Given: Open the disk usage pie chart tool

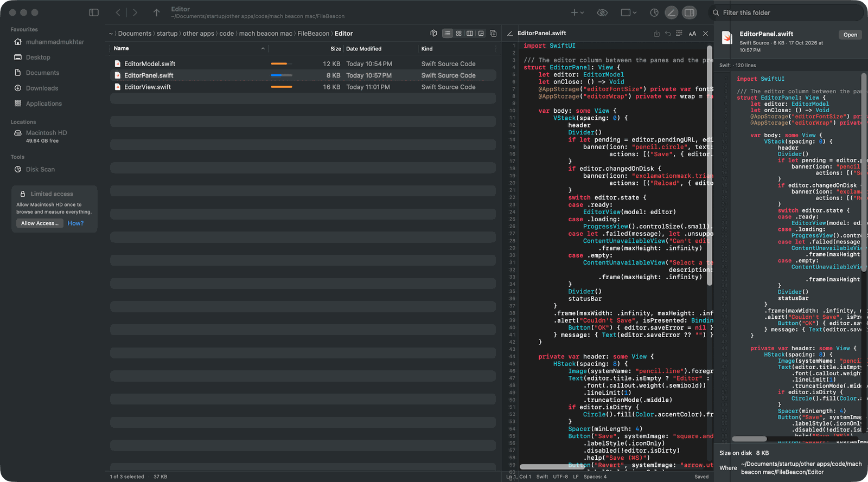Looking at the screenshot, I should point(654,12).
